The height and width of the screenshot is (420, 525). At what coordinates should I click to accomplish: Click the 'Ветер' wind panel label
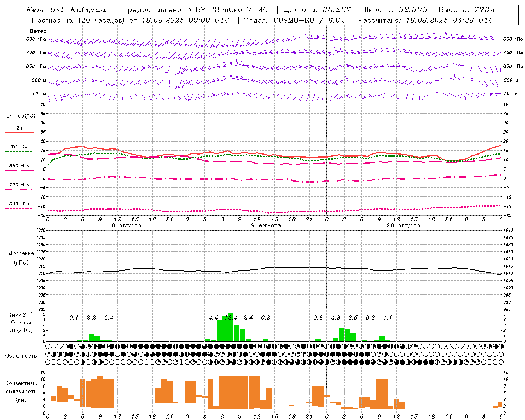click(x=38, y=31)
